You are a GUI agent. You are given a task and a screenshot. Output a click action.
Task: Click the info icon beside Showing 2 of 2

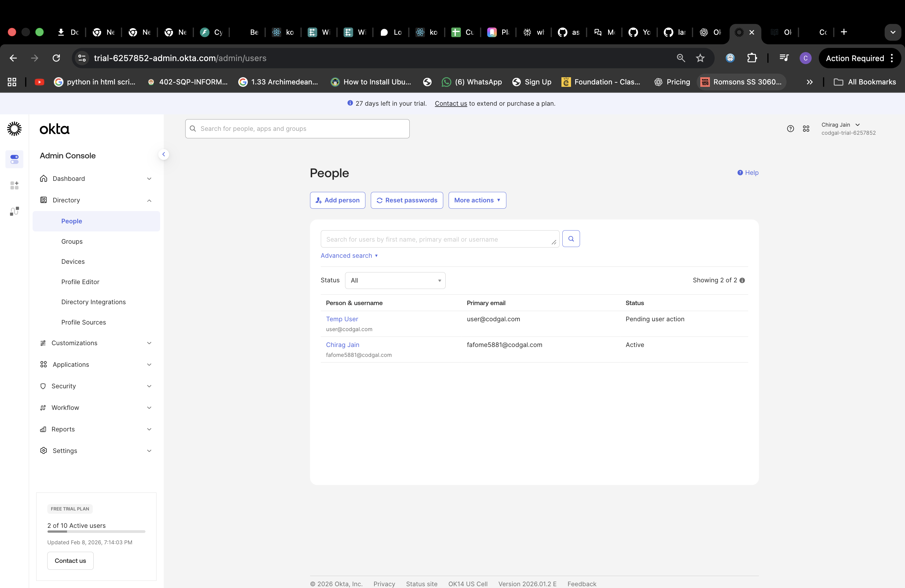coord(742,280)
